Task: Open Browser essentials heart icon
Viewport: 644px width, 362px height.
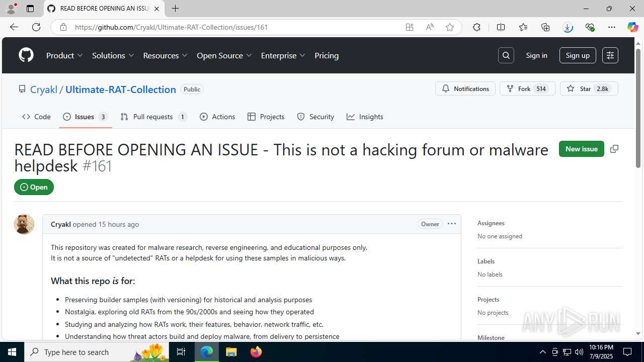Action: pyautogui.click(x=590, y=27)
